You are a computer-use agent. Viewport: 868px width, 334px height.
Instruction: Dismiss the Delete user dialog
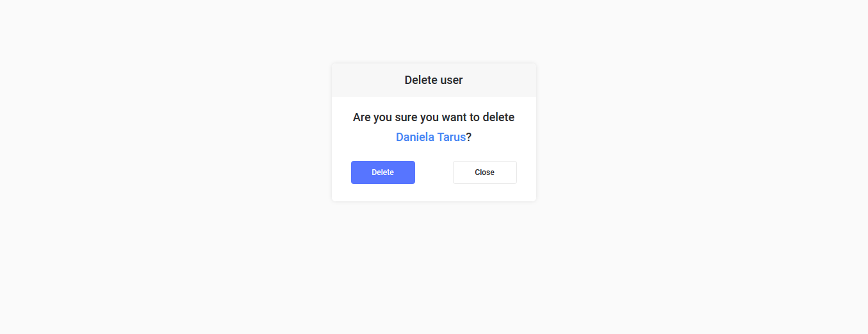coord(485,172)
